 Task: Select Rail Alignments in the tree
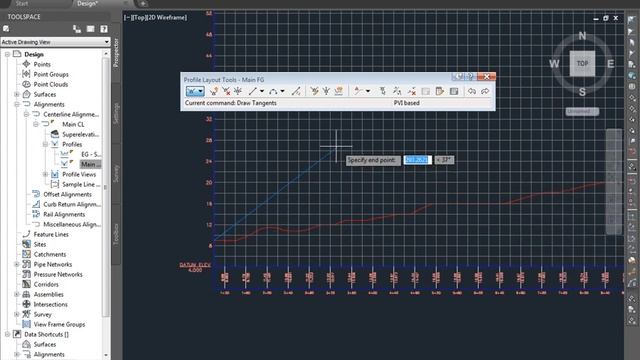(x=64, y=214)
